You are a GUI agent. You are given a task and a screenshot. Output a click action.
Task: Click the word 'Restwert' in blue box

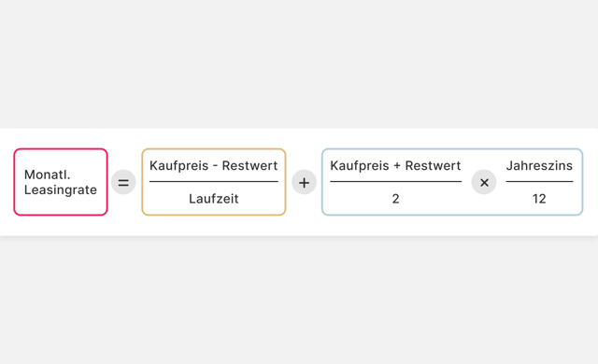point(433,165)
